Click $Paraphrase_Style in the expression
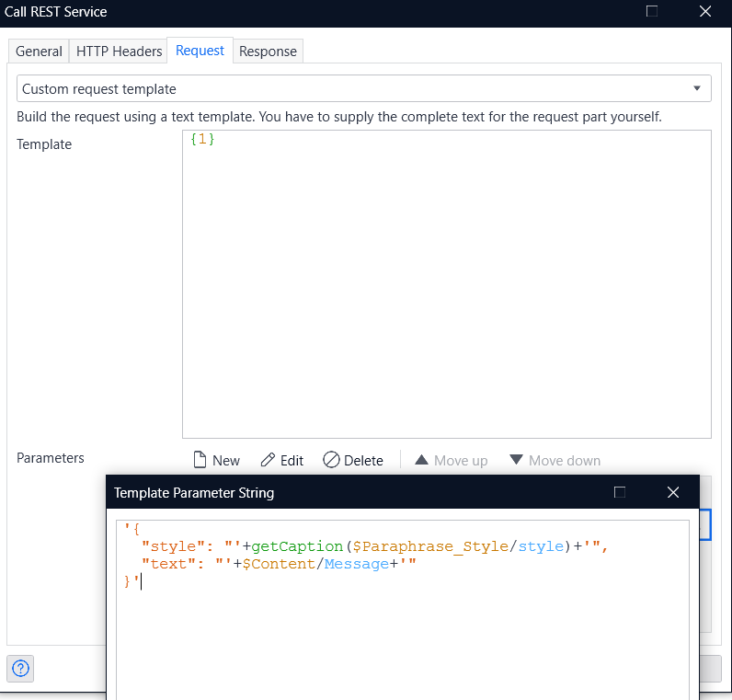732x700 pixels. coord(430,546)
